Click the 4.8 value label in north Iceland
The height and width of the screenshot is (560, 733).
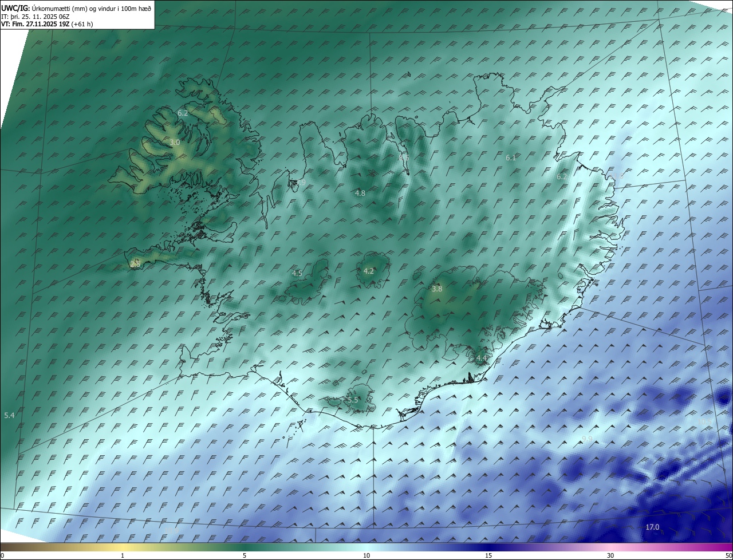[360, 194]
